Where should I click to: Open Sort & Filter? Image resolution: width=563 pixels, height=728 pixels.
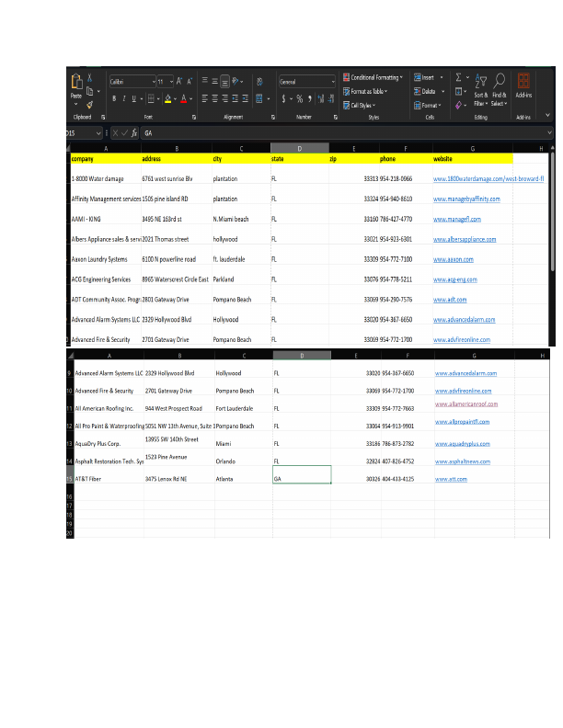pyautogui.click(x=481, y=90)
